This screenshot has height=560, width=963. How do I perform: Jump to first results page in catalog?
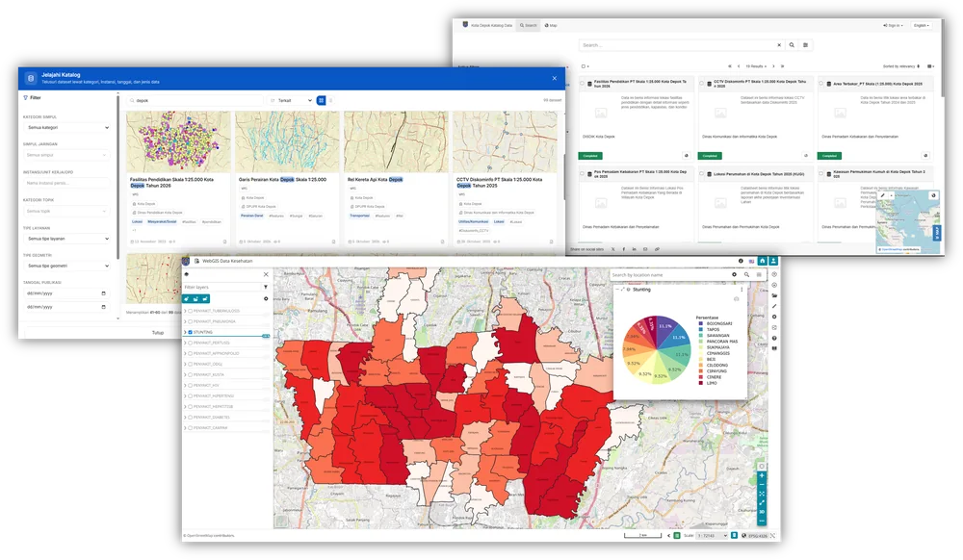pos(730,66)
